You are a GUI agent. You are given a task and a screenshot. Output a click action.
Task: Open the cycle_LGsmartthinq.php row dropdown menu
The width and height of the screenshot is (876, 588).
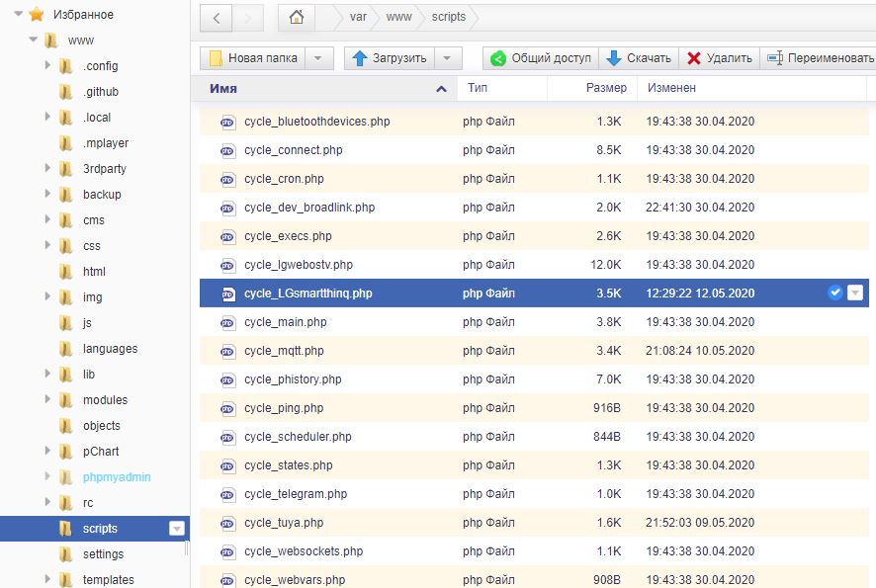[856, 293]
